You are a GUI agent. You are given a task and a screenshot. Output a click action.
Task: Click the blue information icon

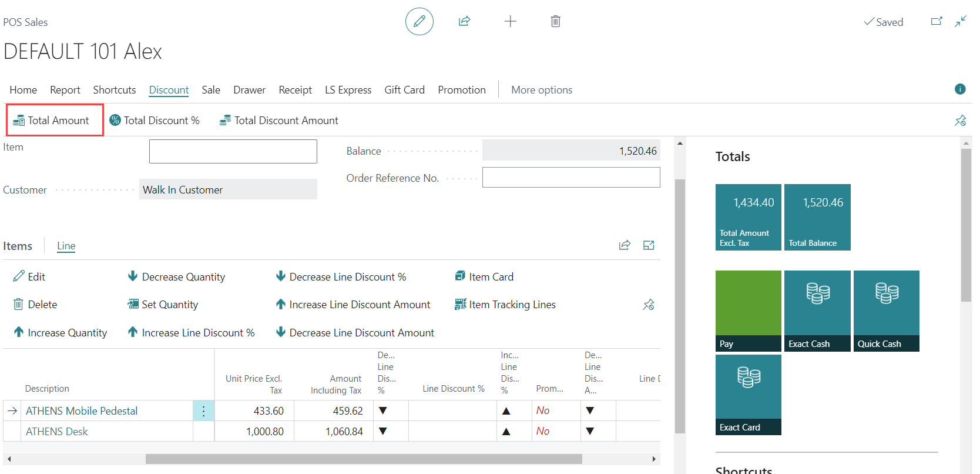pos(960,89)
